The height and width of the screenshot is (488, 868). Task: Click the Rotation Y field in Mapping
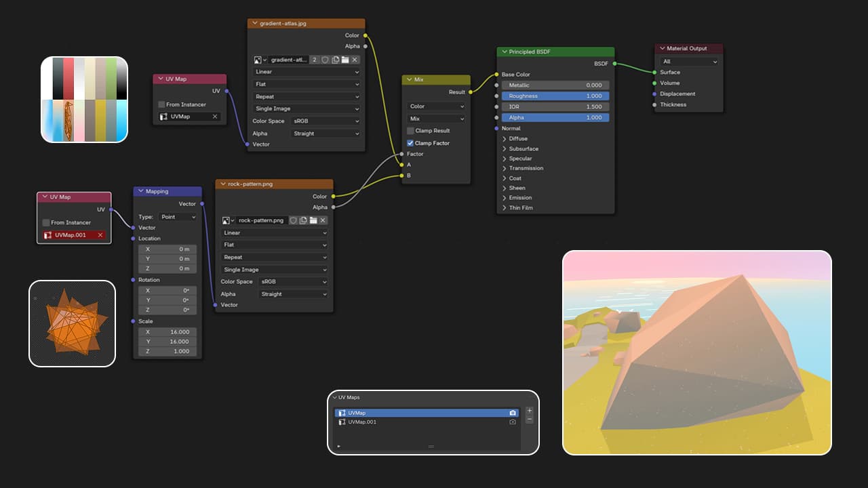coord(167,300)
